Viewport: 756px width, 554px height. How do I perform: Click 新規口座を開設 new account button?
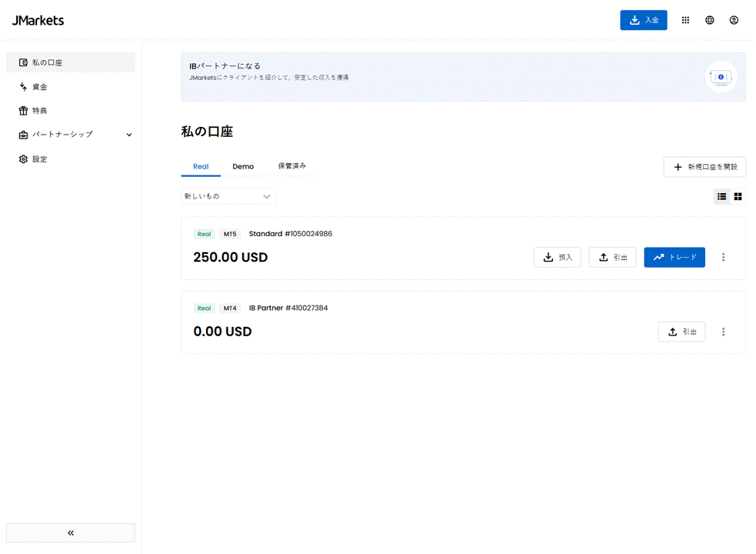tap(704, 167)
